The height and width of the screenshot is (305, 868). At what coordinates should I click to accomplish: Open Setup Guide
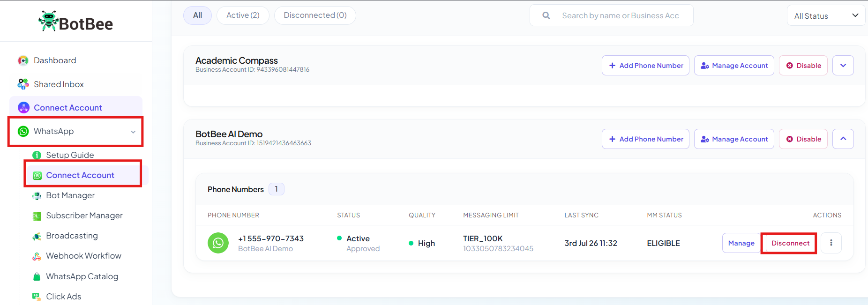(x=70, y=155)
